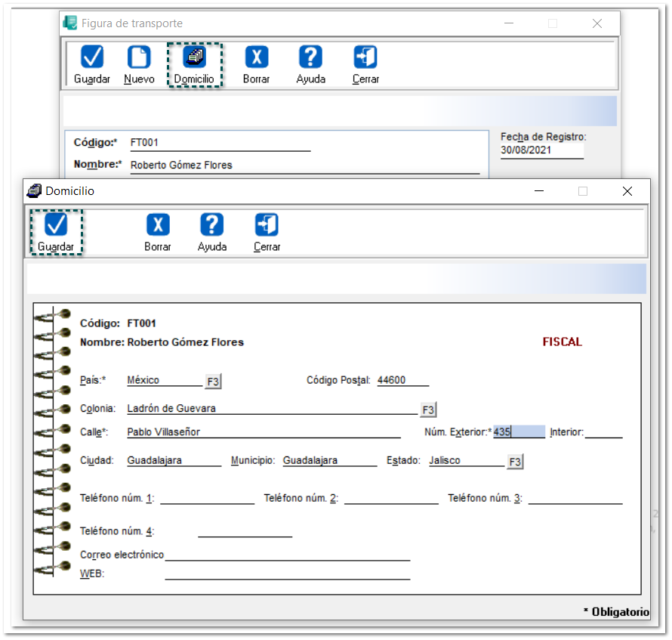
Task: Click Borrar in the Domicilio window toolbar
Action: 158,232
